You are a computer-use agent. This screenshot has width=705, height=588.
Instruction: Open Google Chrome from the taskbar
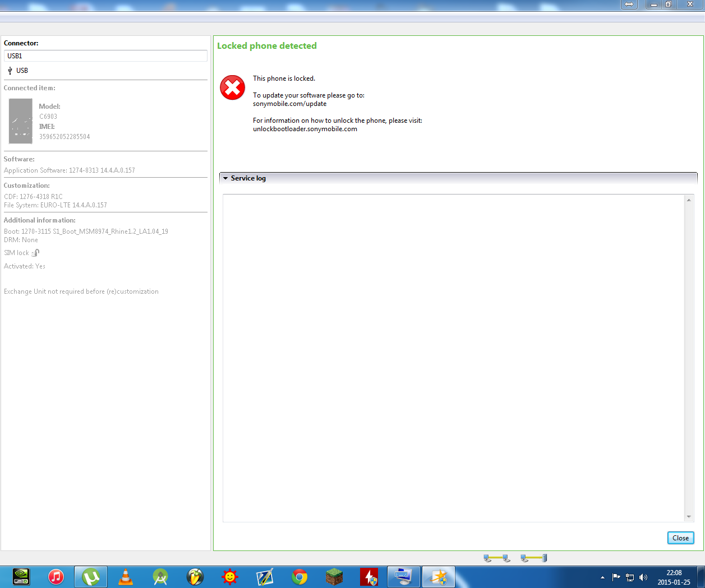(x=299, y=577)
